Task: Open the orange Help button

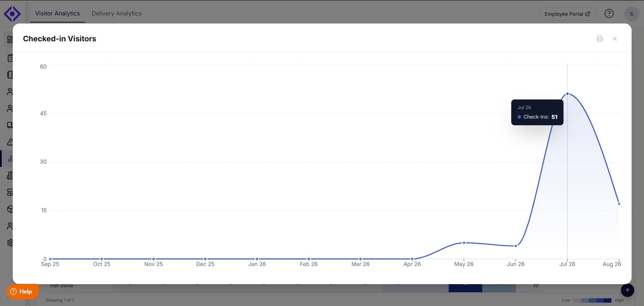Action: (22, 292)
